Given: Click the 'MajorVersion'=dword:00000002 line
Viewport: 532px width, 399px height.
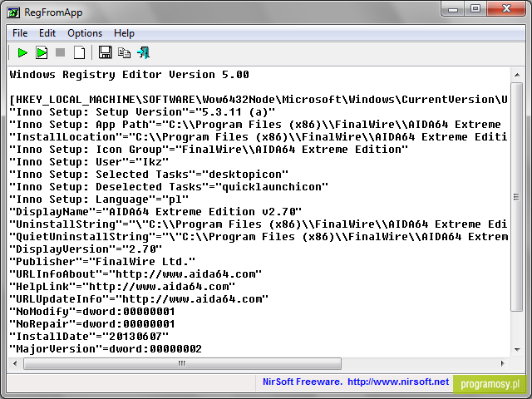Looking at the screenshot, I should 106,349.
